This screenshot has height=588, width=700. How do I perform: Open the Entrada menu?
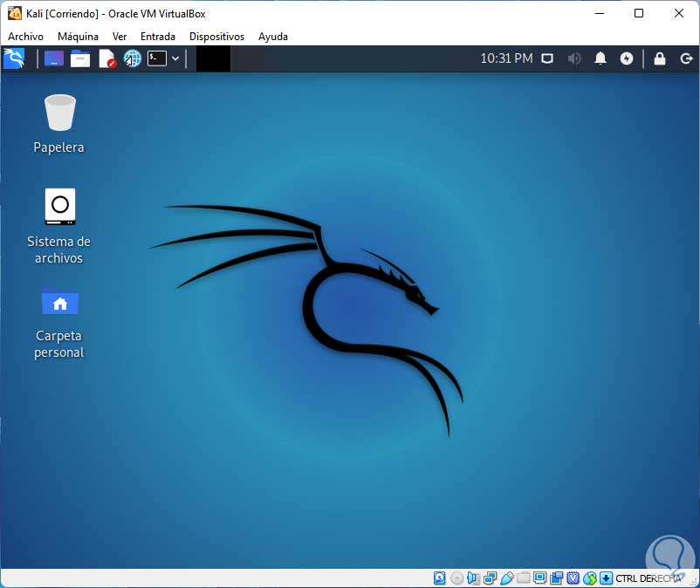click(x=158, y=37)
